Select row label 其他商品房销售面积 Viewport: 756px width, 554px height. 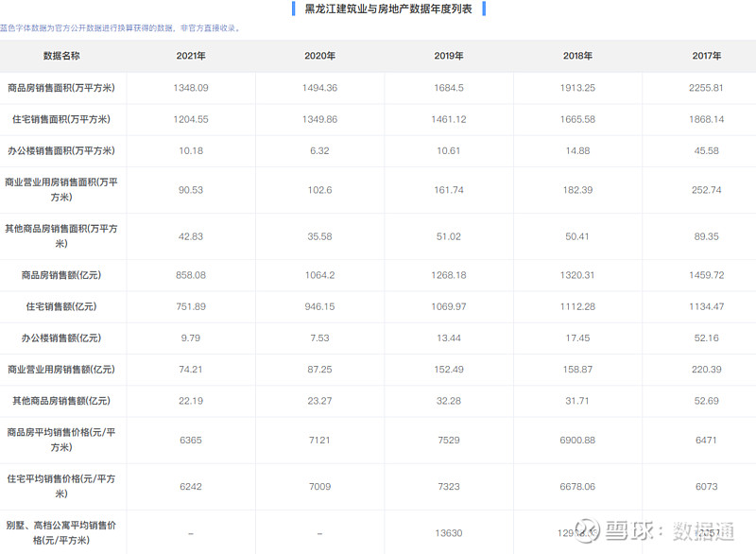point(61,236)
